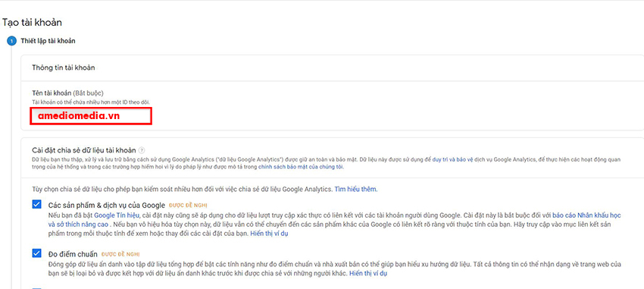Image resolution: width=644 pixels, height=289 pixels.
Task: Follow the Tìm hiểu thêm link
Action: (355, 190)
